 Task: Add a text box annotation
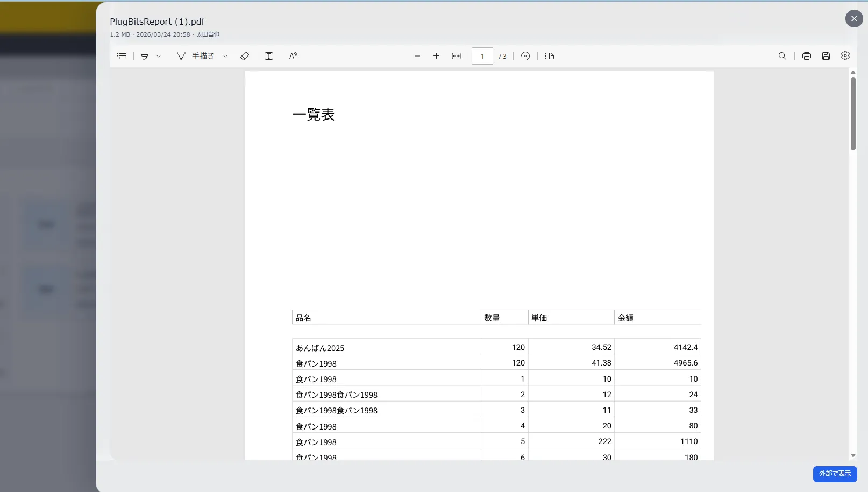coord(268,55)
